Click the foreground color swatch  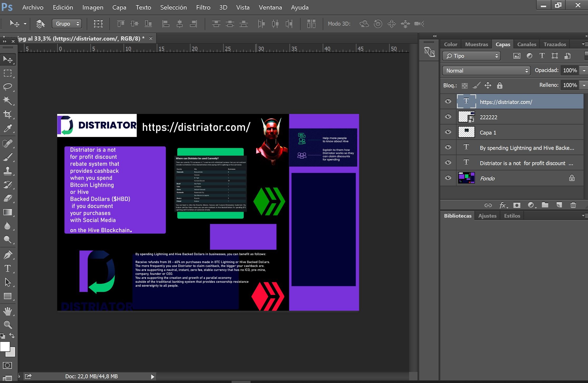pyautogui.click(x=5, y=346)
